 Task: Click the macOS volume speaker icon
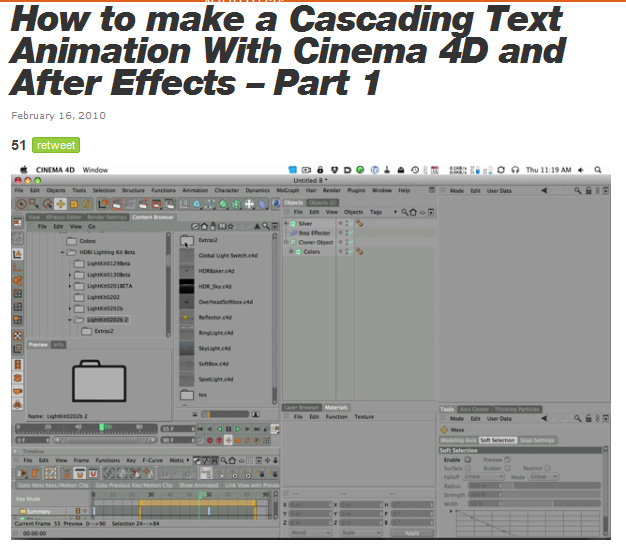580,170
